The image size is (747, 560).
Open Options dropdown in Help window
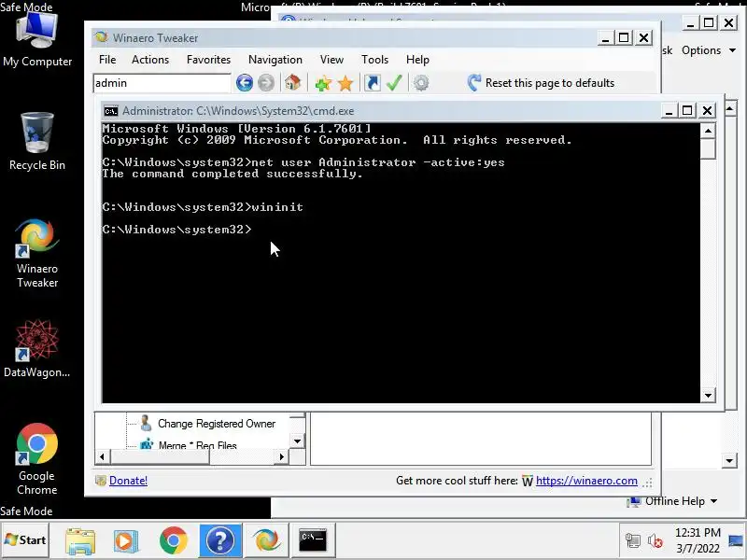pyautogui.click(x=709, y=50)
